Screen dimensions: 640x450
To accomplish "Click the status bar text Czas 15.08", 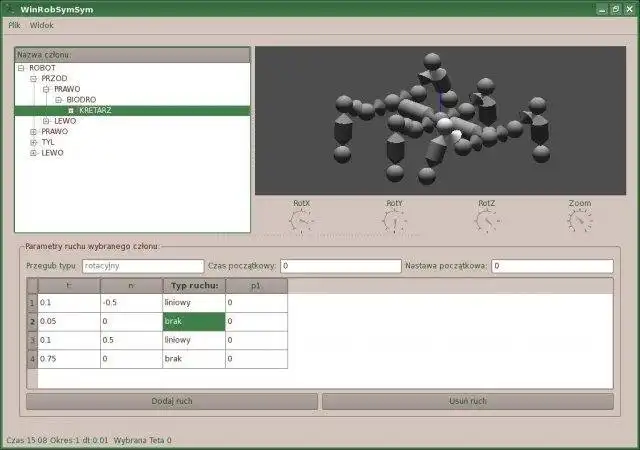I will pyautogui.click(x=27, y=441).
